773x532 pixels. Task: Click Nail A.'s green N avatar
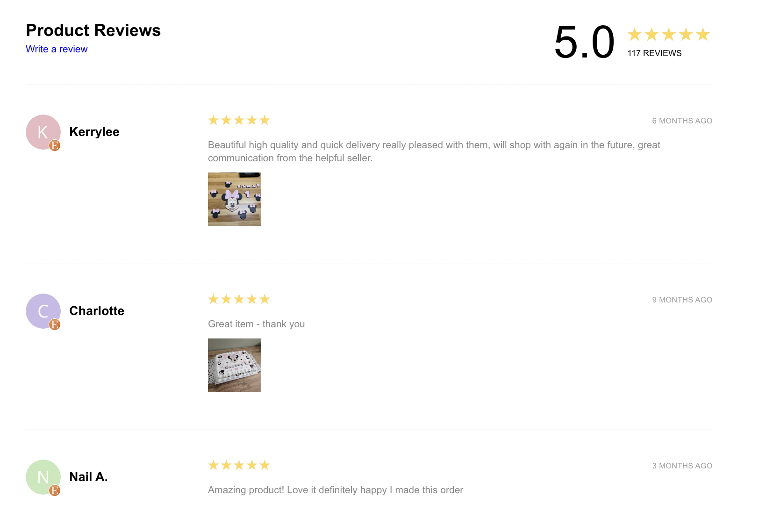coord(42,476)
